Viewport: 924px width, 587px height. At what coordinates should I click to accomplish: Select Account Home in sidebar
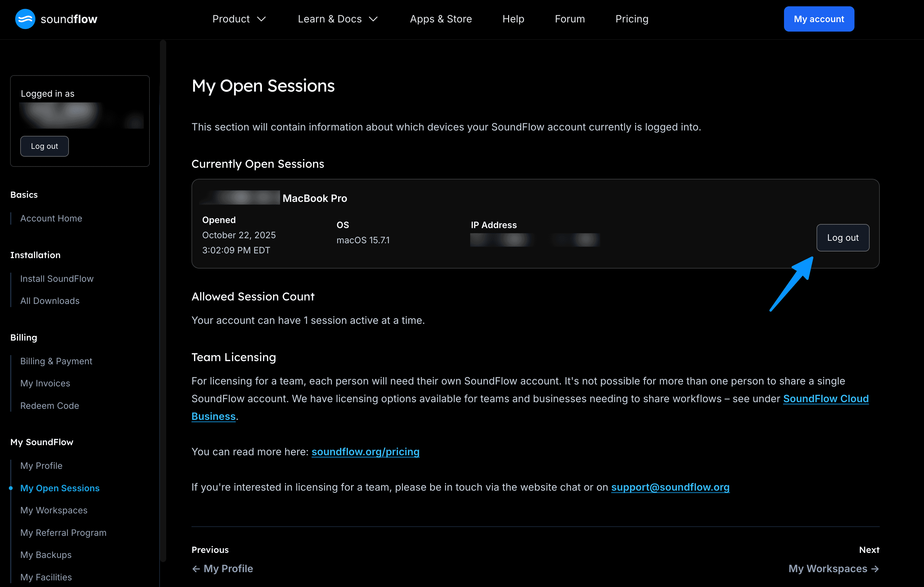[51, 218]
